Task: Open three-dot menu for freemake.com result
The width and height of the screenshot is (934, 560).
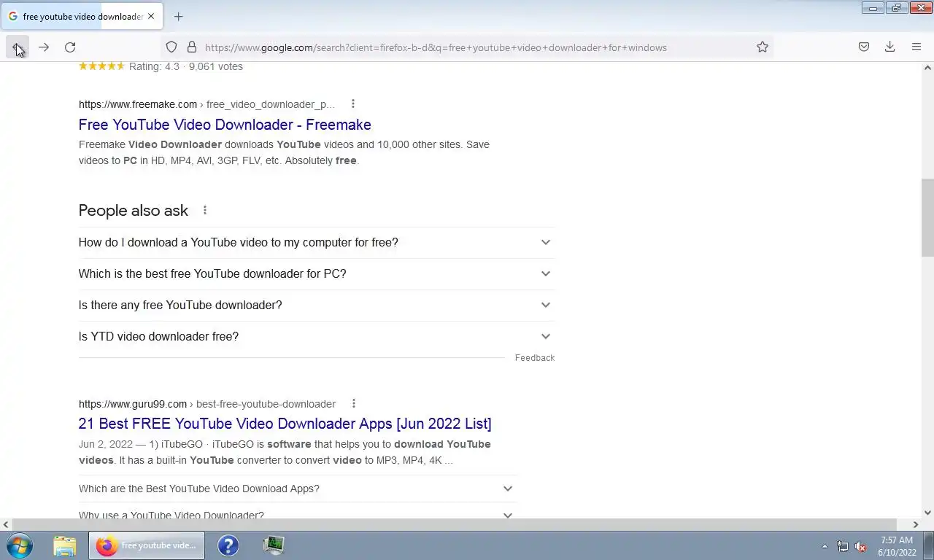Action: pyautogui.click(x=353, y=104)
